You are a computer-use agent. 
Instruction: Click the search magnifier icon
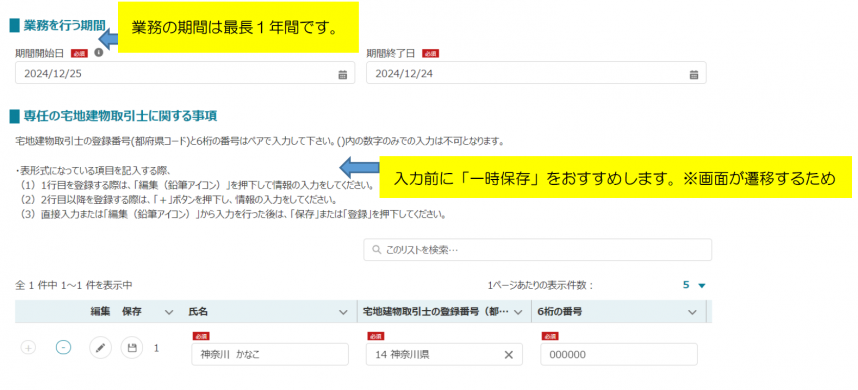pos(376,249)
